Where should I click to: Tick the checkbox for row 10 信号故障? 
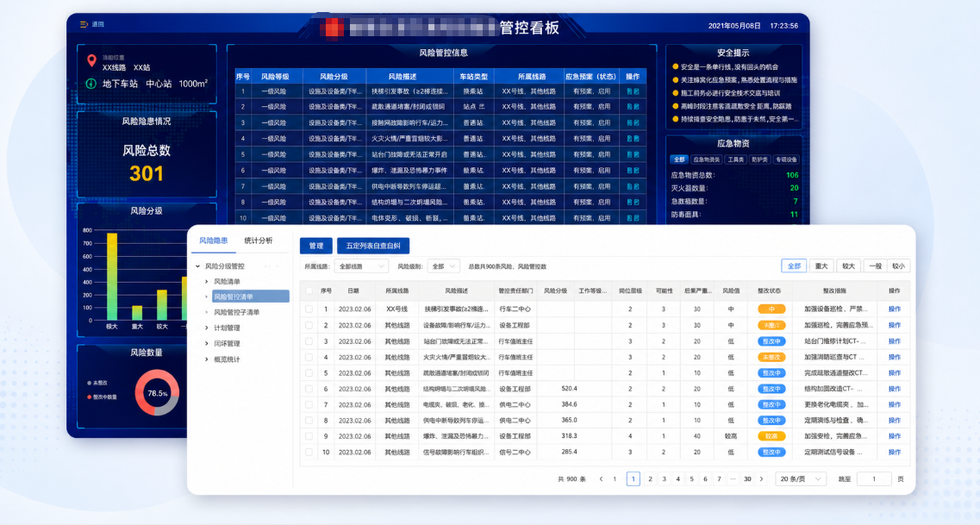click(x=309, y=453)
